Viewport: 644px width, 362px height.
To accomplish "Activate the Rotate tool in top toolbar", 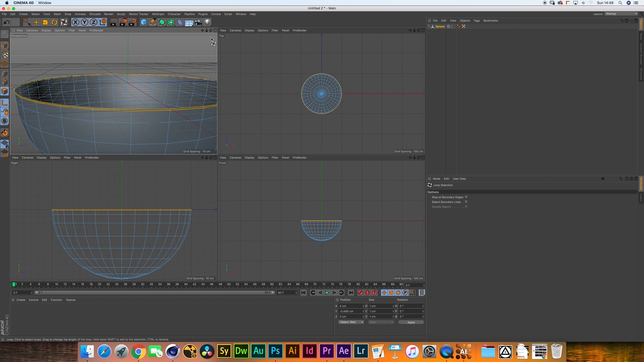I will point(54,22).
